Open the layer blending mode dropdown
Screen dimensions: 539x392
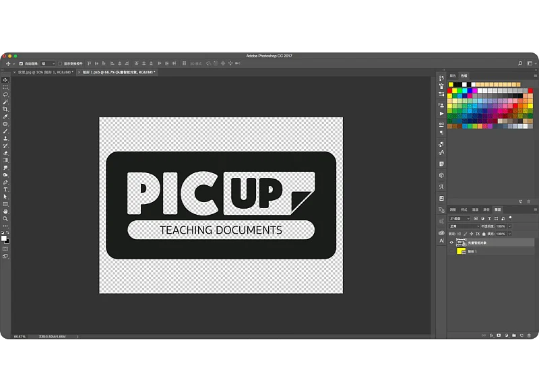464,226
